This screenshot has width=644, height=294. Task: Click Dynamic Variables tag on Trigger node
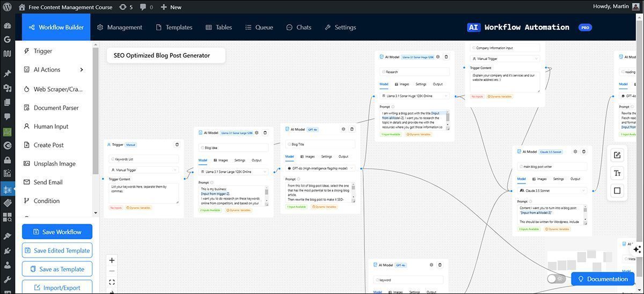[x=138, y=208]
